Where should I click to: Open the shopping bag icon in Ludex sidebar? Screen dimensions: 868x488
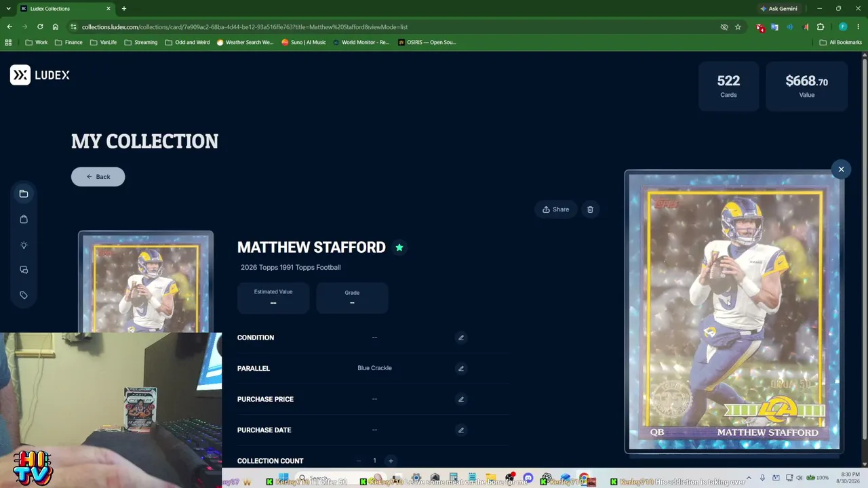point(24,219)
